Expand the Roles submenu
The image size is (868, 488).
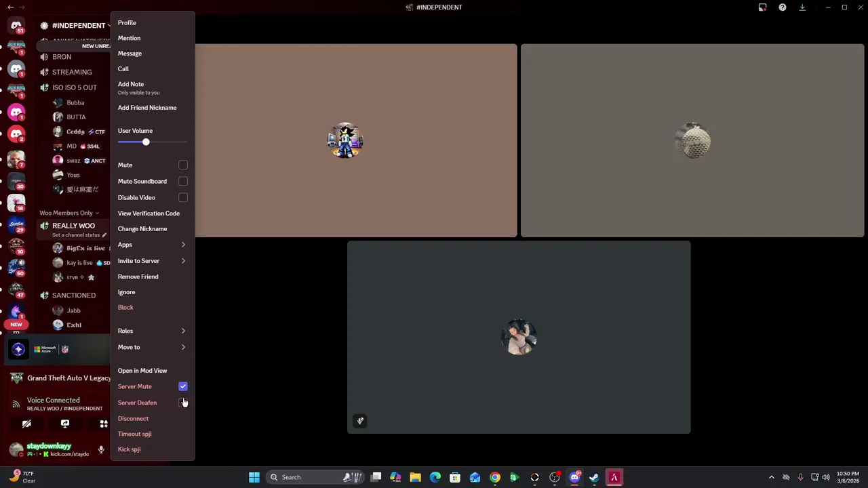153,331
